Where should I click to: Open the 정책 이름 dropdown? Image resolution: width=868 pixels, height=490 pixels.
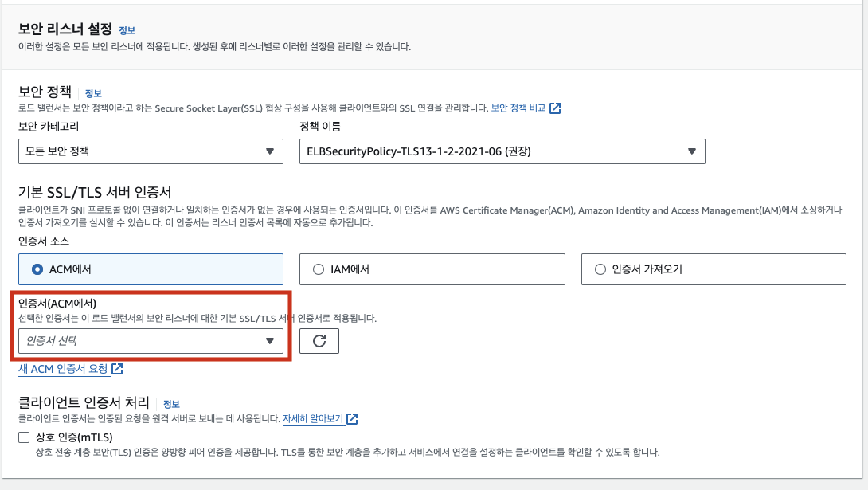(x=502, y=151)
